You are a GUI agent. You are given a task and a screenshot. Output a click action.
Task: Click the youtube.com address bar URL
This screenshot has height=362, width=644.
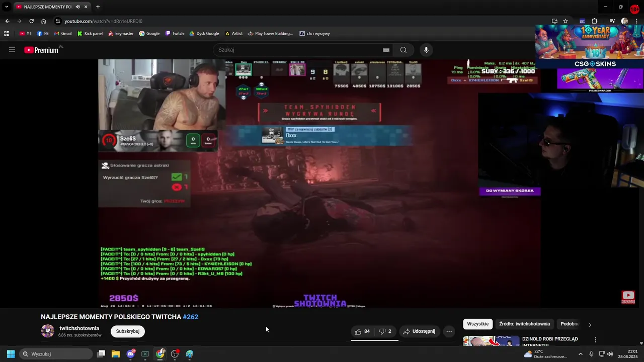pyautogui.click(x=103, y=21)
